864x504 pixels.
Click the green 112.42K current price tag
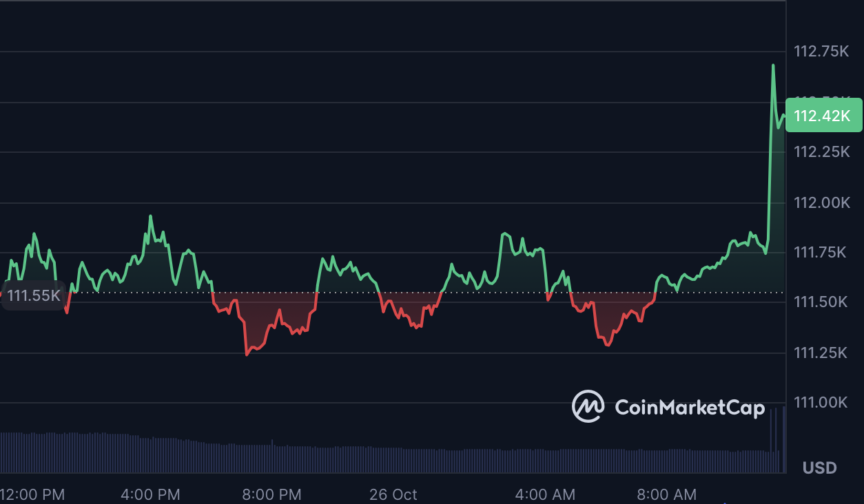pos(823,116)
